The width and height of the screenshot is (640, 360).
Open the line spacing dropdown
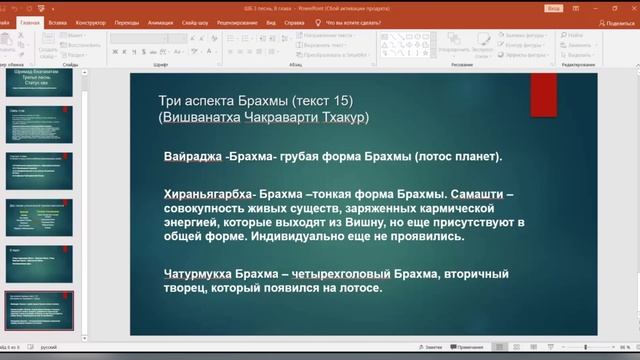pyautogui.click(x=285, y=39)
